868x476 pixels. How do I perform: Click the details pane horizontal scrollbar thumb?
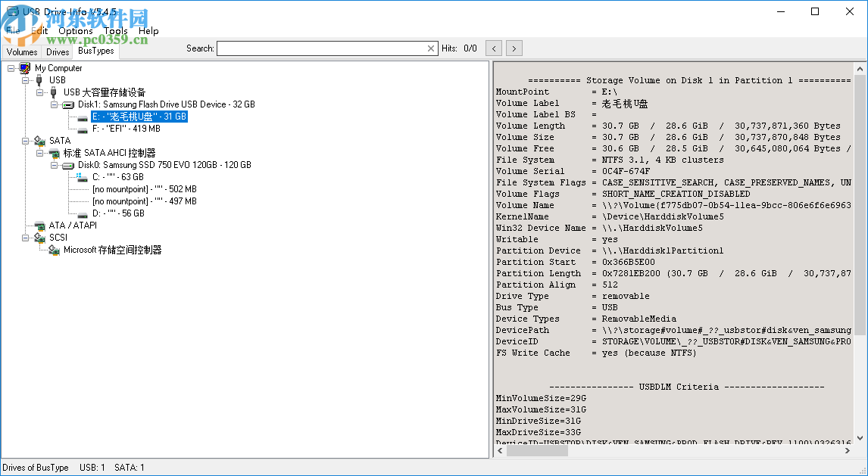click(x=537, y=450)
